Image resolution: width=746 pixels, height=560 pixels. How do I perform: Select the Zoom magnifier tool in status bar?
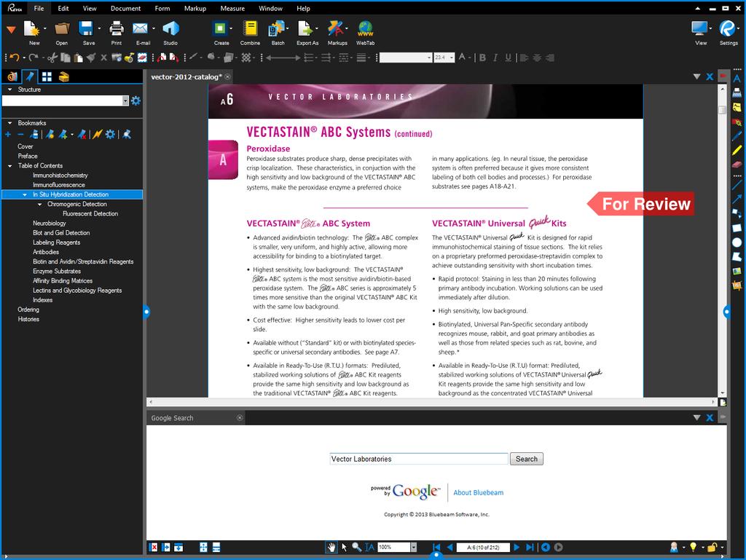(357, 547)
